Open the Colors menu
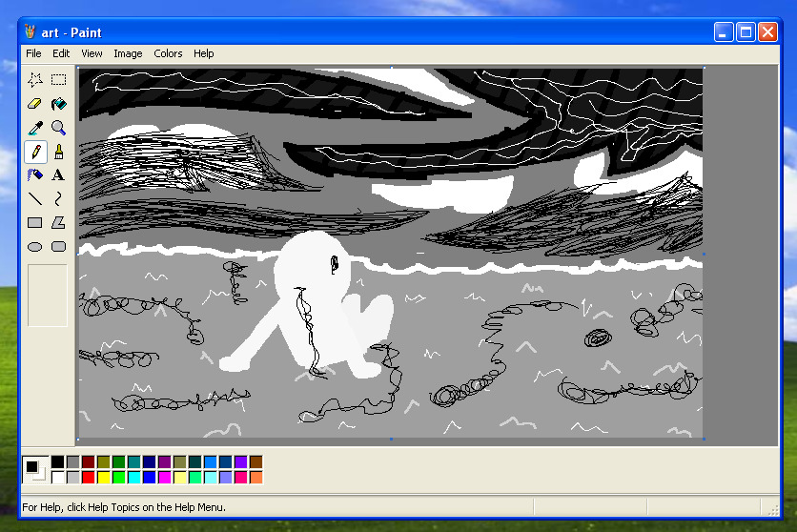Viewport: 797px width, 532px height. (168, 53)
